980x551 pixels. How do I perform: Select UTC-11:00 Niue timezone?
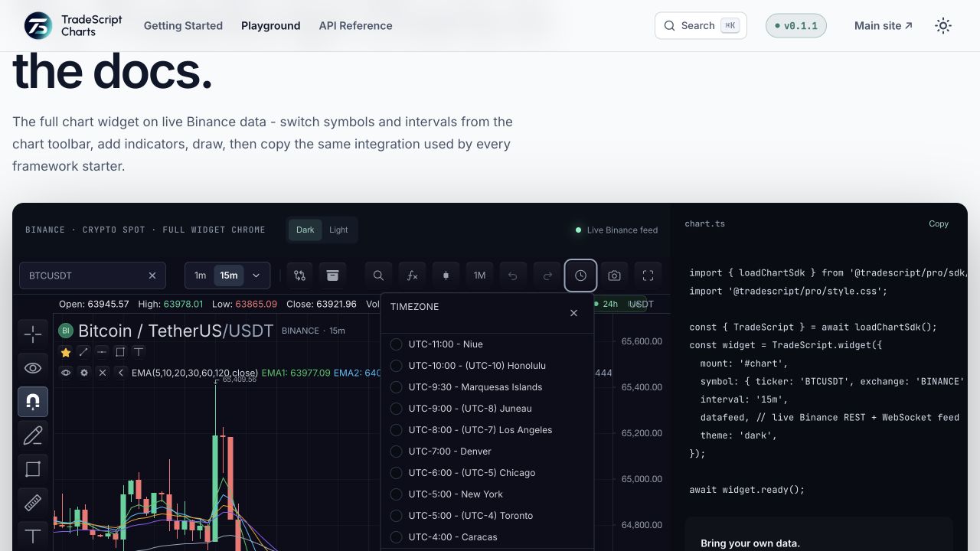pyautogui.click(x=487, y=344)
